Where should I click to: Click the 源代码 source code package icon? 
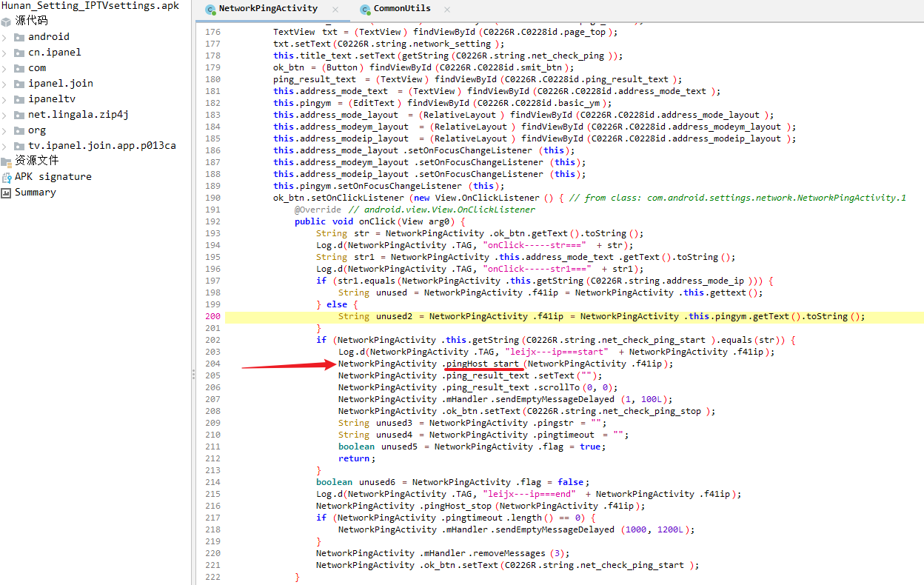click(6, 21)
